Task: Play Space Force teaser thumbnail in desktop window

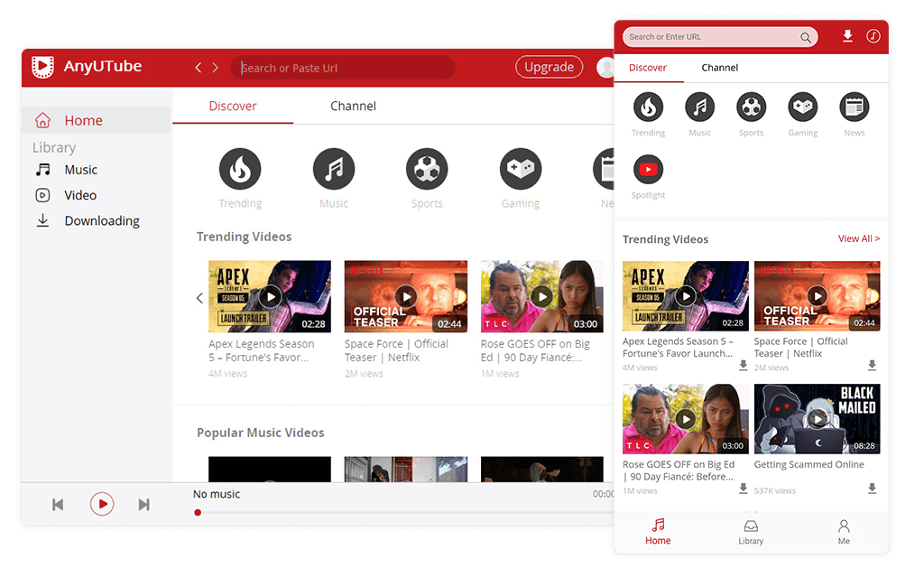Action: [x=406, y=296]
